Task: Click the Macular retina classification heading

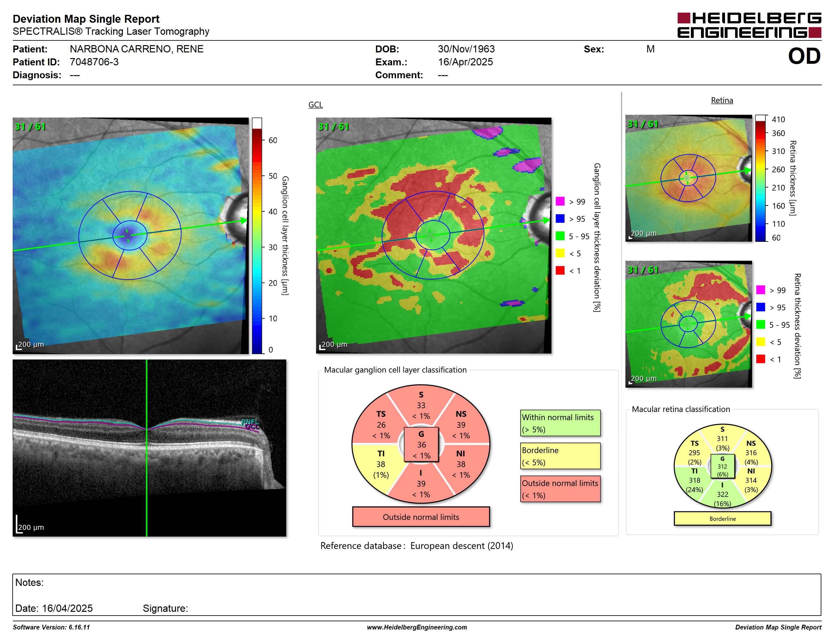Action: pyautogui.click(x=680, y=409)
